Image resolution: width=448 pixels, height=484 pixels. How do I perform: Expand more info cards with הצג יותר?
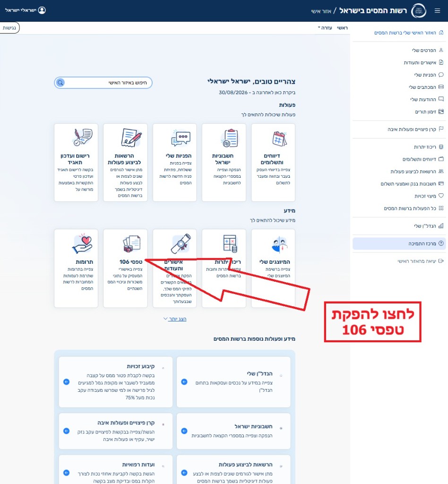tap(175, 319)
